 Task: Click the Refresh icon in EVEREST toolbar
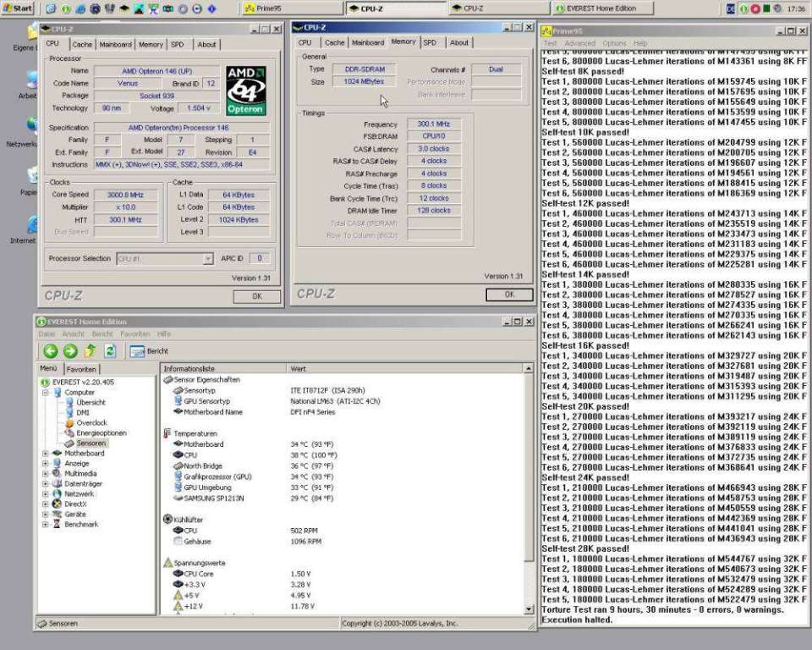[110, 351]
